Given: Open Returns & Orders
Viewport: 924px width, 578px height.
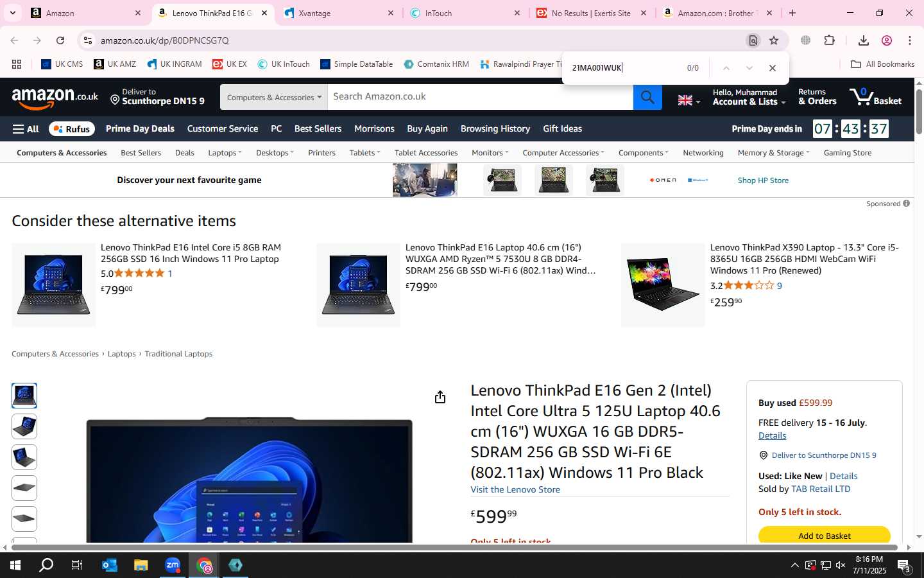Looking at the screenshot, I should coord(817,97).
